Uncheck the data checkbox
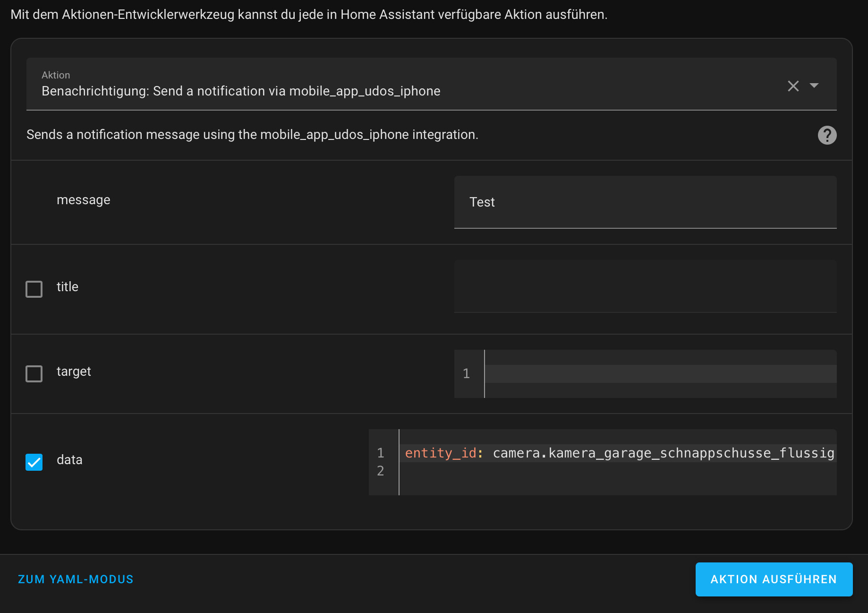Viewport: 868px width, 613px height. (x=34, y=462)
